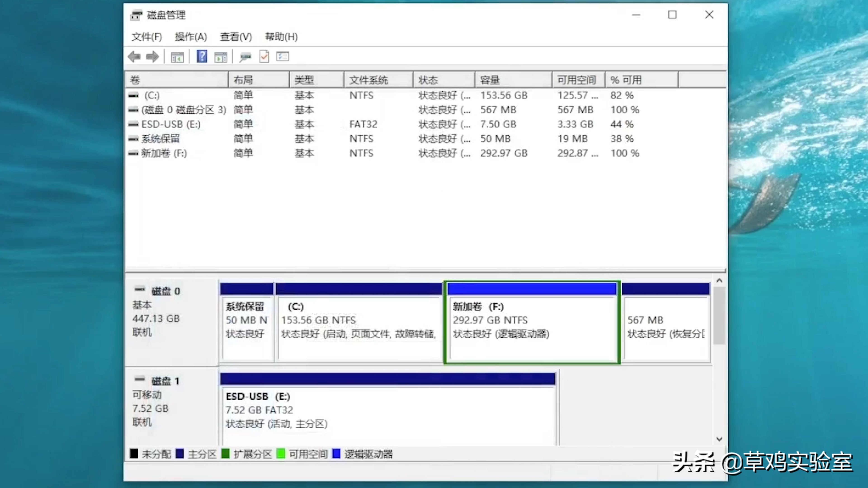Select the 567 MB recovery partition block

click(666, 322)
